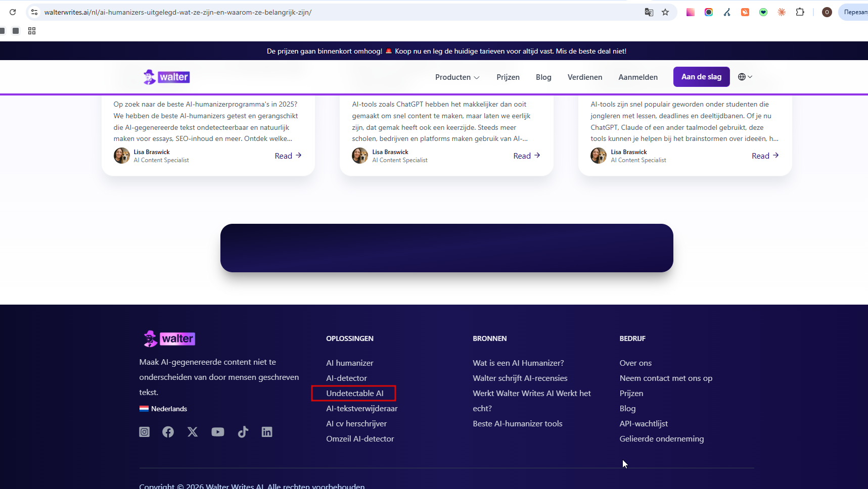Bookmark this page with the star icon
This screenshot has height=489, width=868.
[665, 12]
